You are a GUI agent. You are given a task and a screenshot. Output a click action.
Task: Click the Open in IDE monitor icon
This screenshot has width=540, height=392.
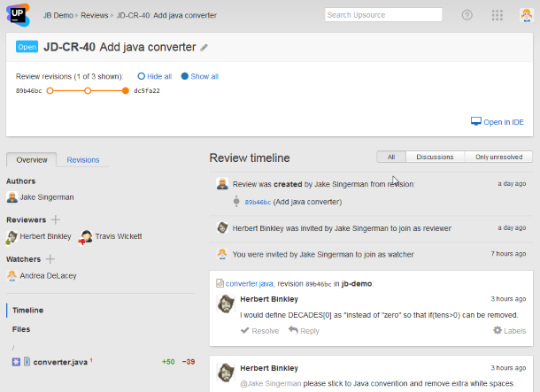click(x=476, y=121)
